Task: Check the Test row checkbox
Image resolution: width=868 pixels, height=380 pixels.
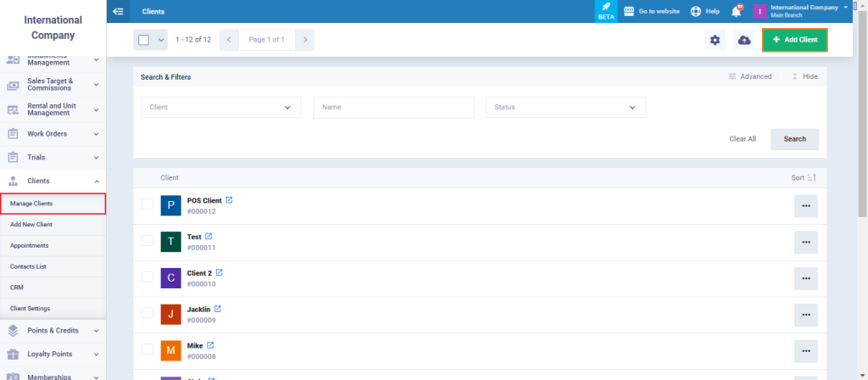Action: click(147, 240)
